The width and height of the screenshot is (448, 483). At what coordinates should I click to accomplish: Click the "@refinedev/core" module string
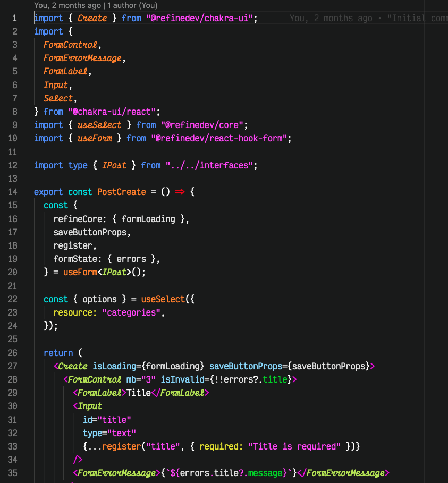coord(202,125)
